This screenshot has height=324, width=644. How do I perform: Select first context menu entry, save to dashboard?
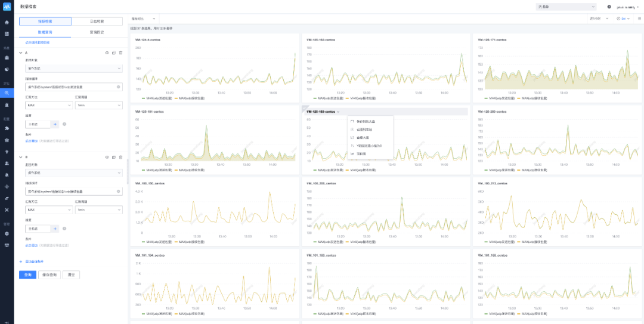pos(370,121)
